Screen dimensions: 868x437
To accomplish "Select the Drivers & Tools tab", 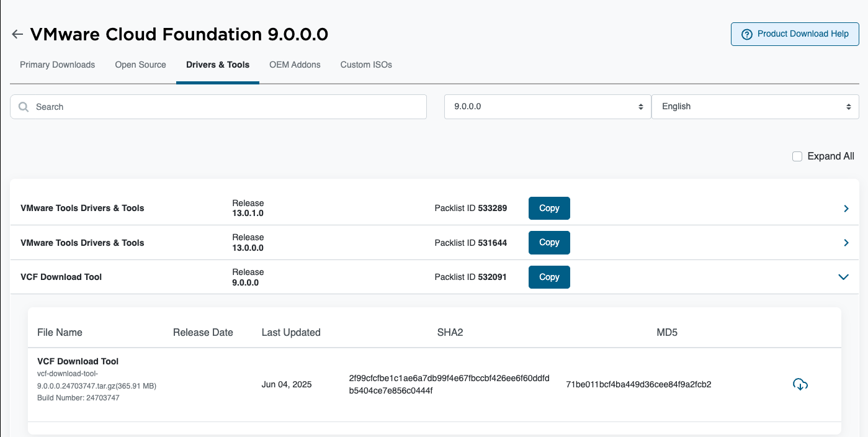I will pos(218,65).
